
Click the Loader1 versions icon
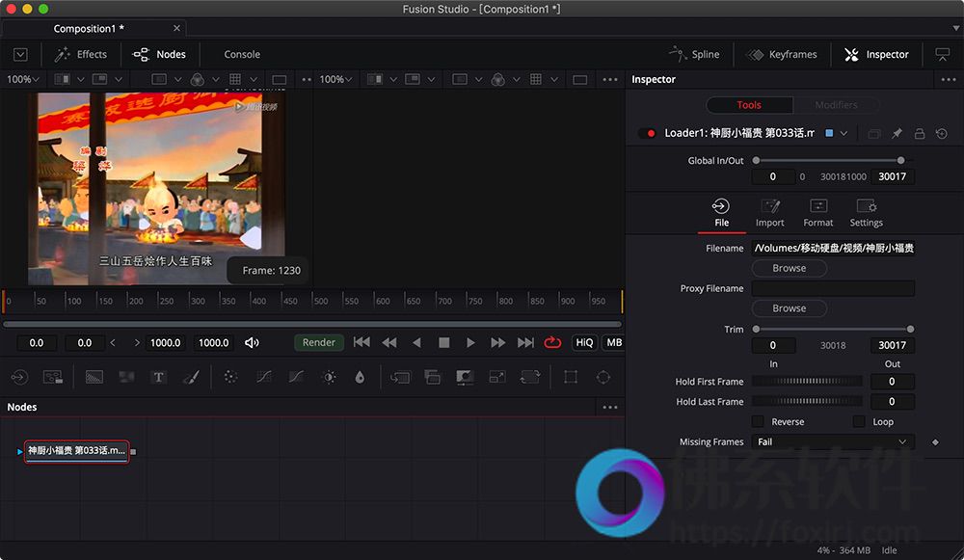point(874,133)
